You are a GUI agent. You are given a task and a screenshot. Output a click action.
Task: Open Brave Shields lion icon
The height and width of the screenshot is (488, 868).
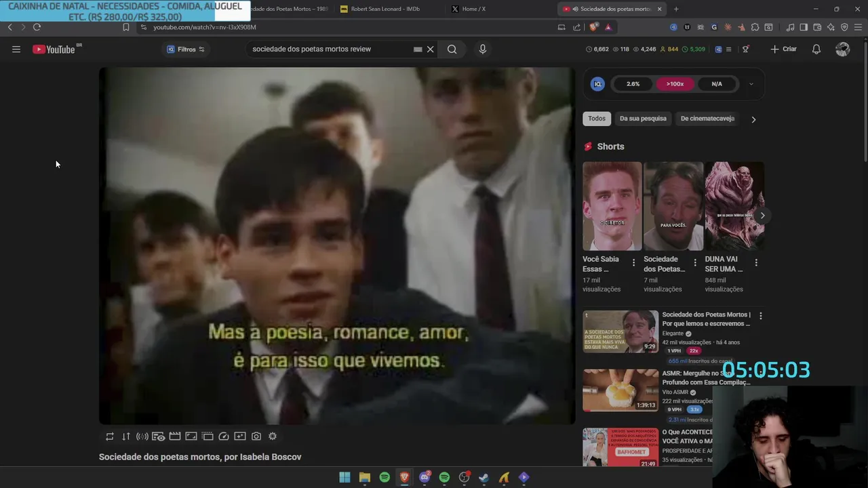click(594, 27)
